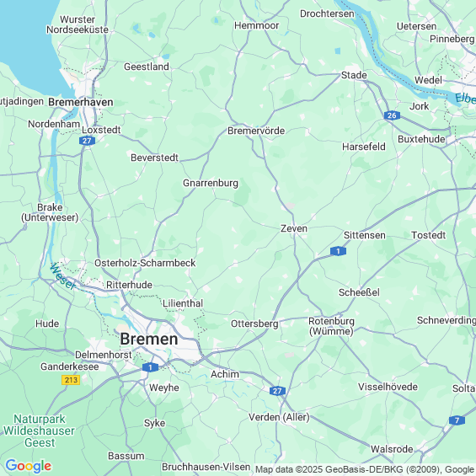Click the Osterholz-Scharmbeck label

pos(145,263)
